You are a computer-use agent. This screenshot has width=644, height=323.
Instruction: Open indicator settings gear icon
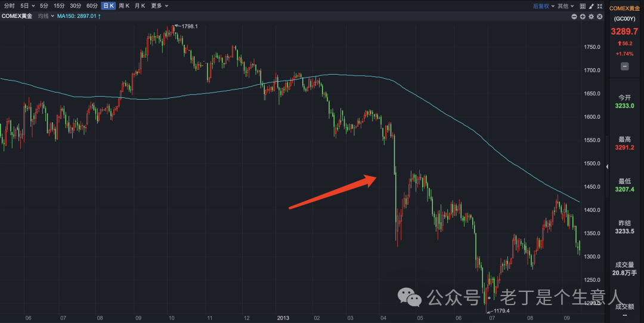(591, 17)
